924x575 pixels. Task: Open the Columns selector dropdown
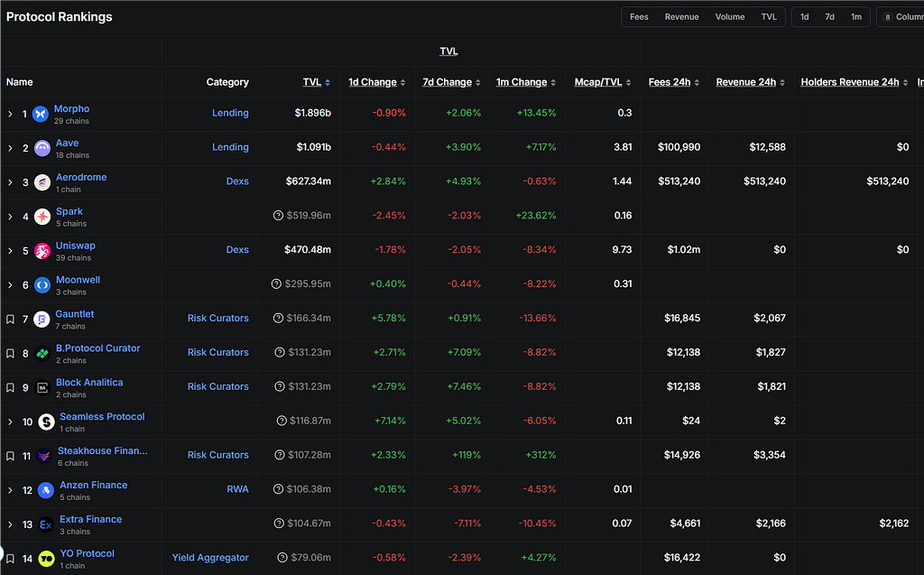[901, 17]
